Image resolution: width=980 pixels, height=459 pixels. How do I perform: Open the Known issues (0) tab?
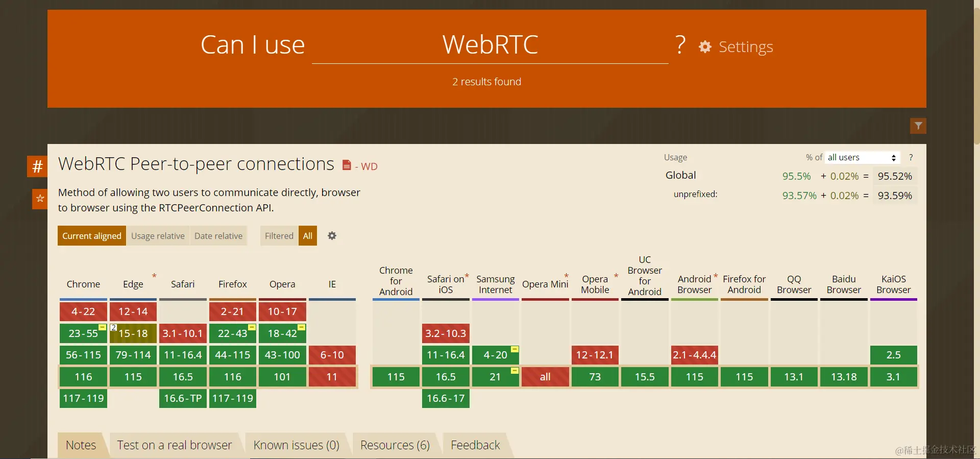pyautogui.click(x=297, y=445)
